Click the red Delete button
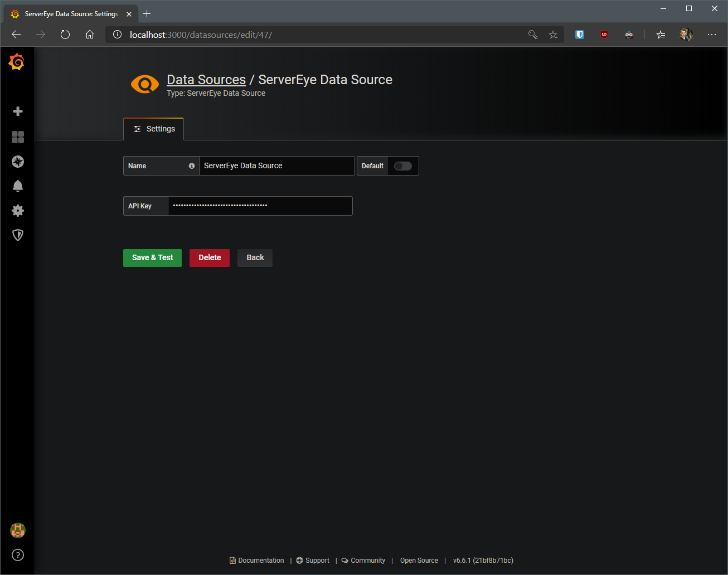Screen dimensions: 728x575 click(x=210, y=257)
